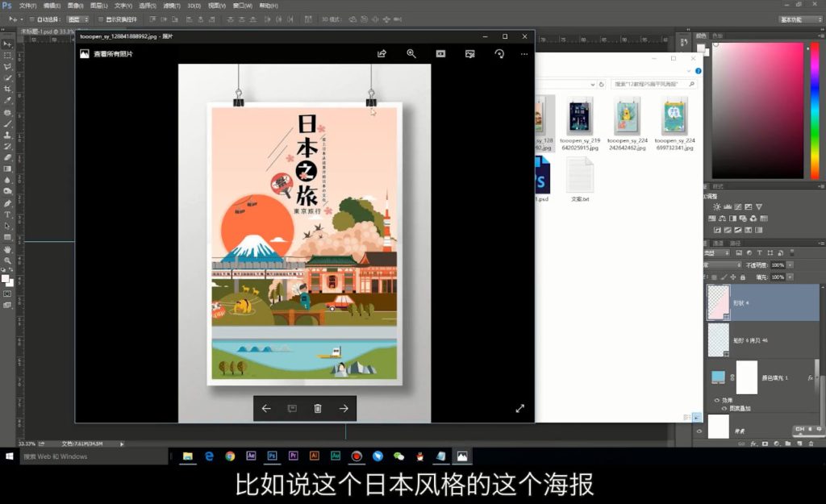Expand the photo to fullscreen with diagonal arrows
826x504 pixels.
click(x=519, y=408)
